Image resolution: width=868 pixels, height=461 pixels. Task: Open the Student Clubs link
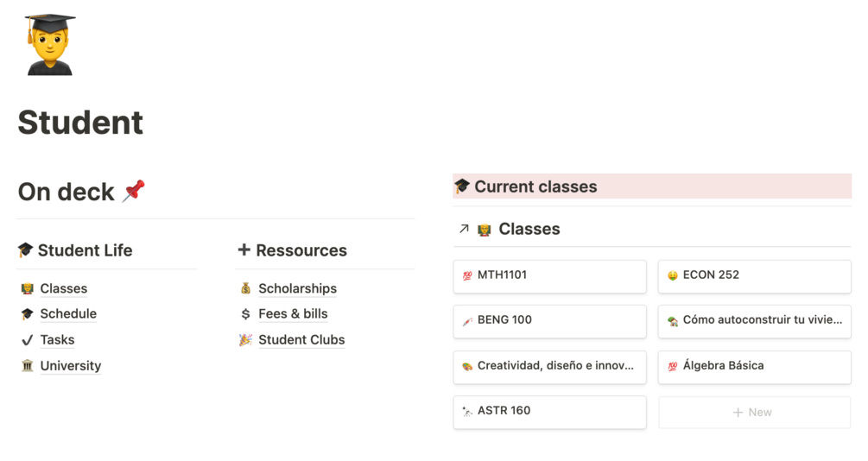301,340
